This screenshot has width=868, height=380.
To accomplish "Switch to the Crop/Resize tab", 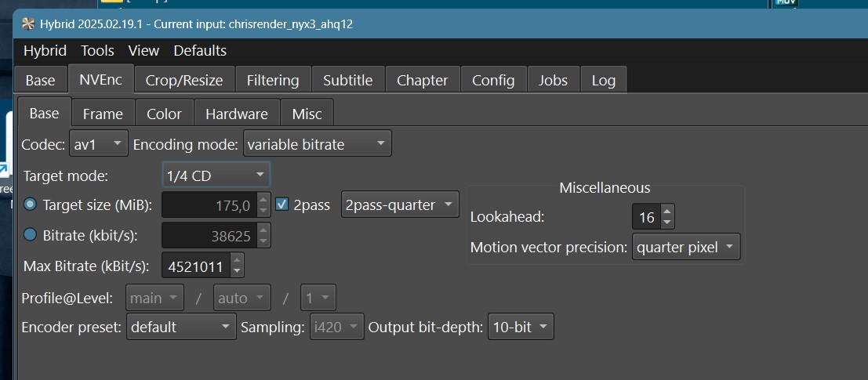I will pos(184,80).
